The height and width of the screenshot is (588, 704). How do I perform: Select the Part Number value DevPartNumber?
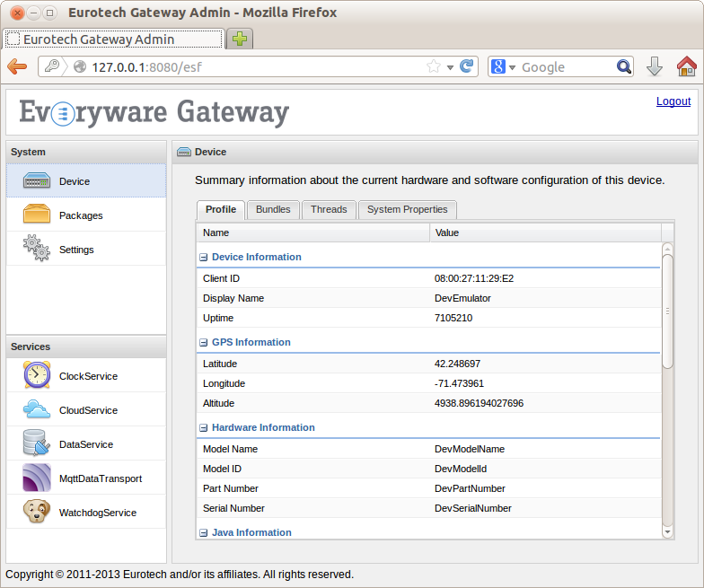pos(470,488)
